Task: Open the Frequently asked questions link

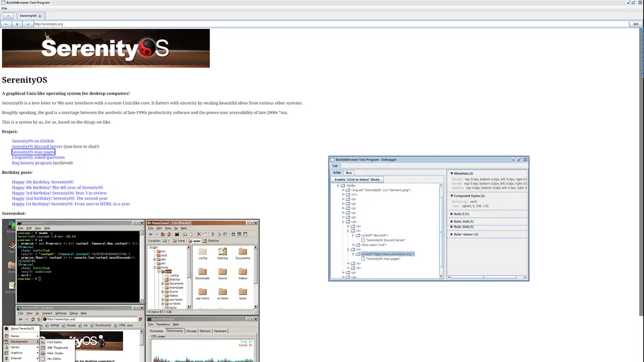Action: pyautogui.click(x=38, y=158)
